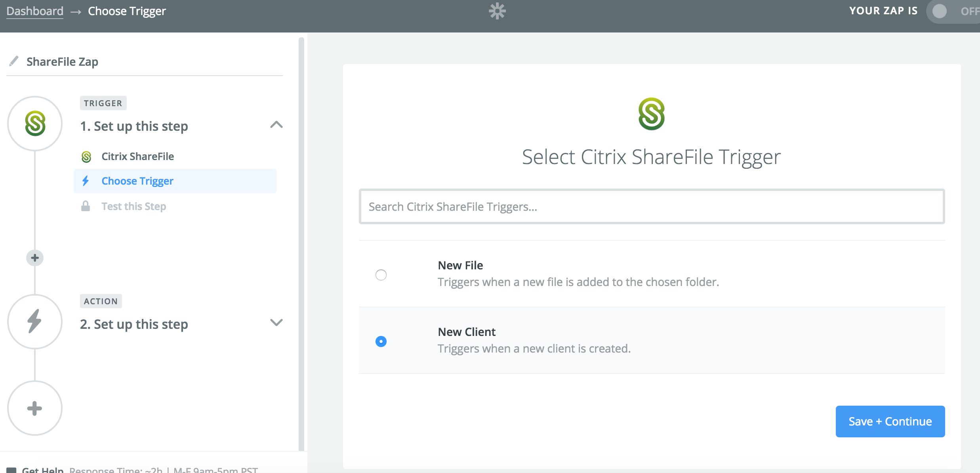Click 'Triggers when a new file is added' description
This screenshot has width=980, height=473.
(x=578, y=282)
